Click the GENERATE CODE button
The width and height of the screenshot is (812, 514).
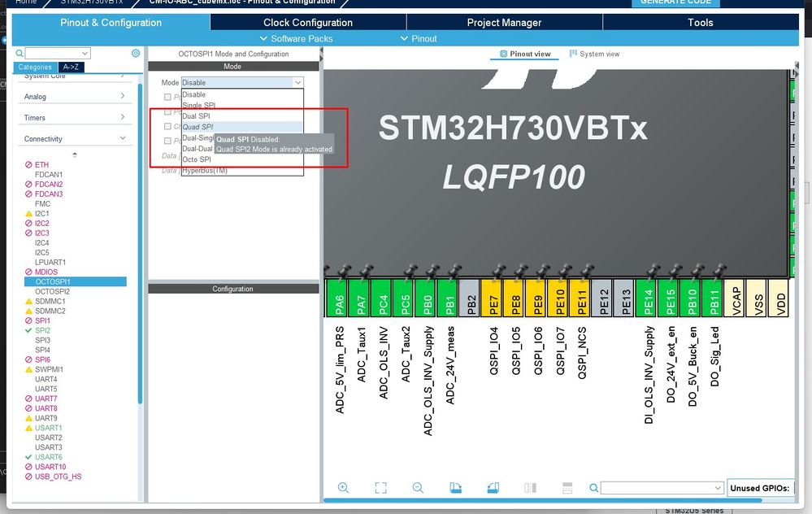coord(675,2)
